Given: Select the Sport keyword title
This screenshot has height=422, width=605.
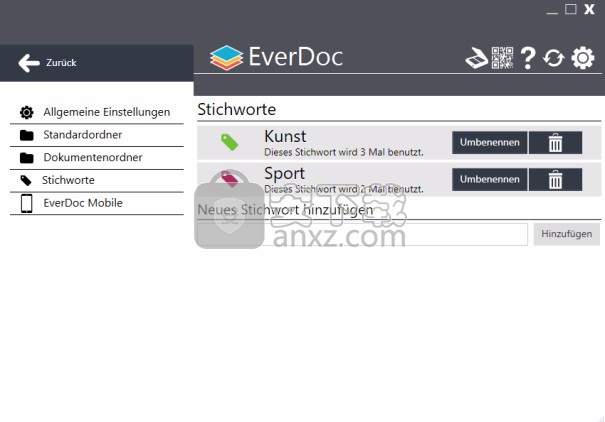Looking at the screenshot, I should (284, 174).
